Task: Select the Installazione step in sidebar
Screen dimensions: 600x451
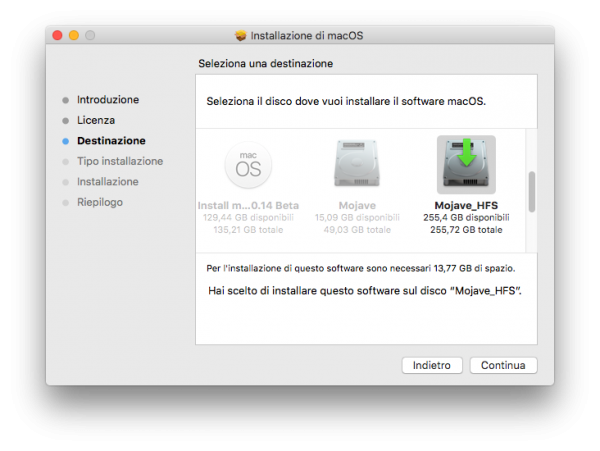Action: click(x=108, y=182)
